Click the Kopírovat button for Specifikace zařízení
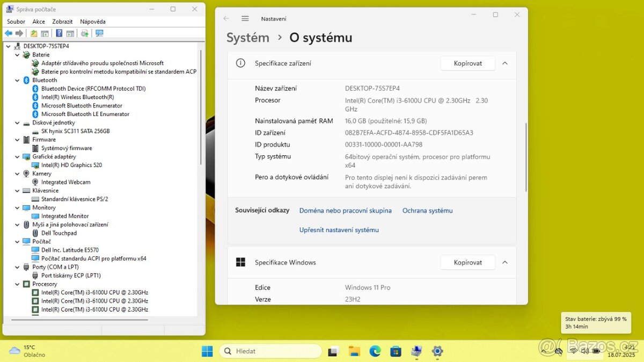644x362 pixels. click(x=467, y=63)
